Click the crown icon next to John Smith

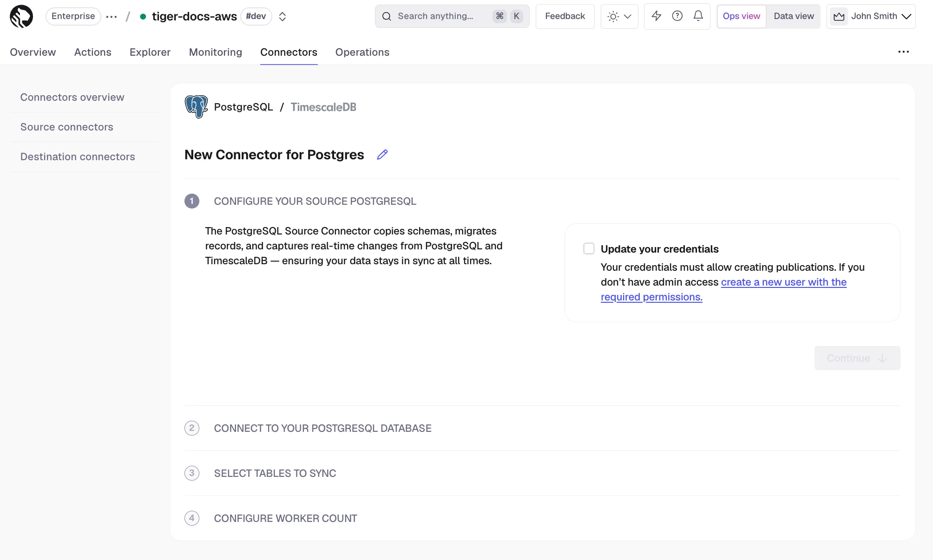coord(839,17)
